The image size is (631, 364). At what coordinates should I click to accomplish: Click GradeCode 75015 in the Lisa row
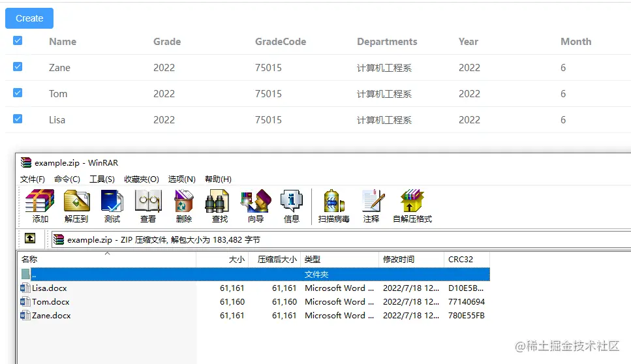pyautogui.click(x=268, y=120)
